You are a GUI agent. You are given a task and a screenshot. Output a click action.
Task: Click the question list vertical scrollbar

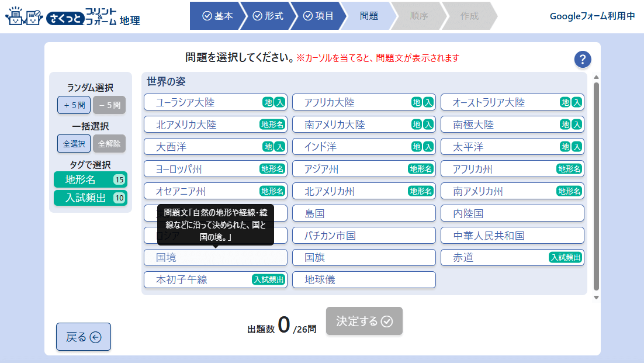coord(596,186)
